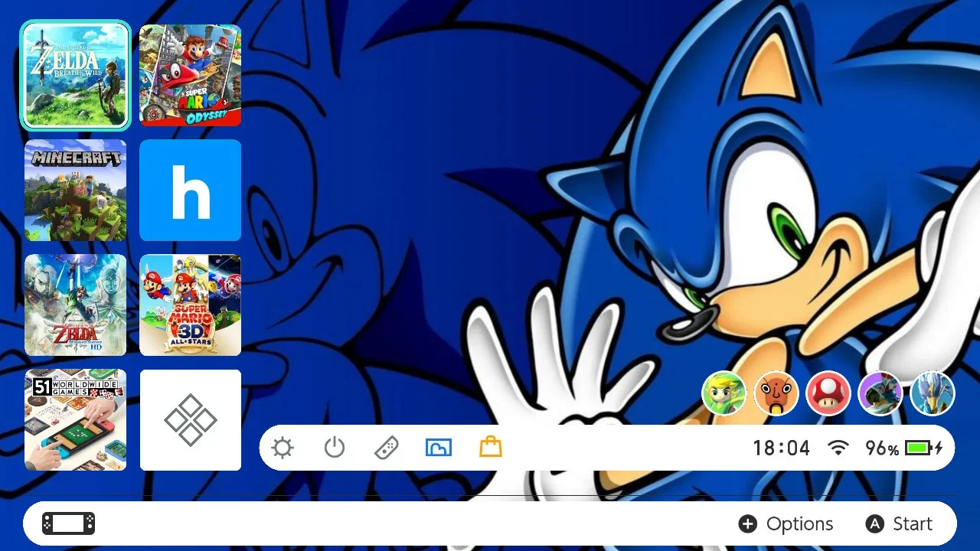980x551 pixels.
Task: Select the red mushroom user avatar
Action: pos(828,393)
